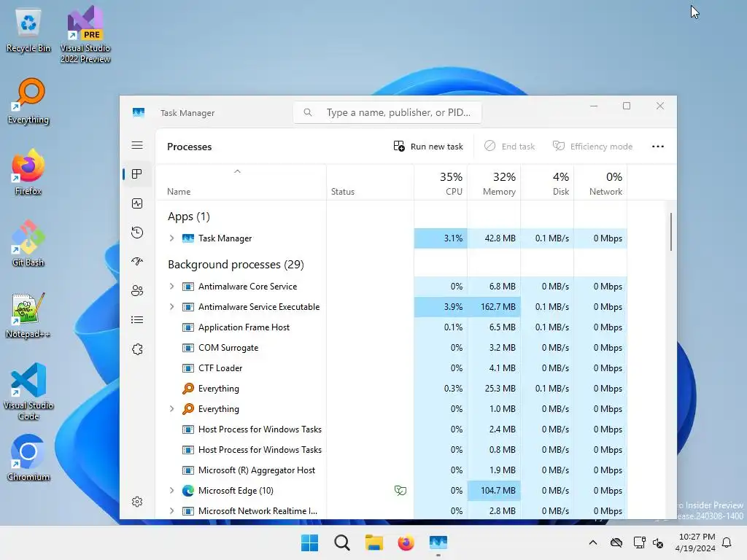Click the Apps (1) group heading
The image size is (747, 560).
click(x=189, y=217)
